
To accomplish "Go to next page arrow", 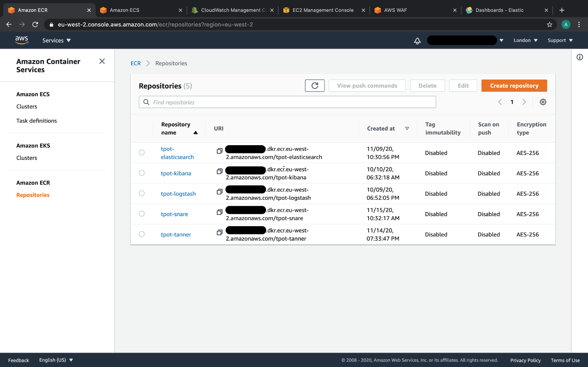I will 524,102.
